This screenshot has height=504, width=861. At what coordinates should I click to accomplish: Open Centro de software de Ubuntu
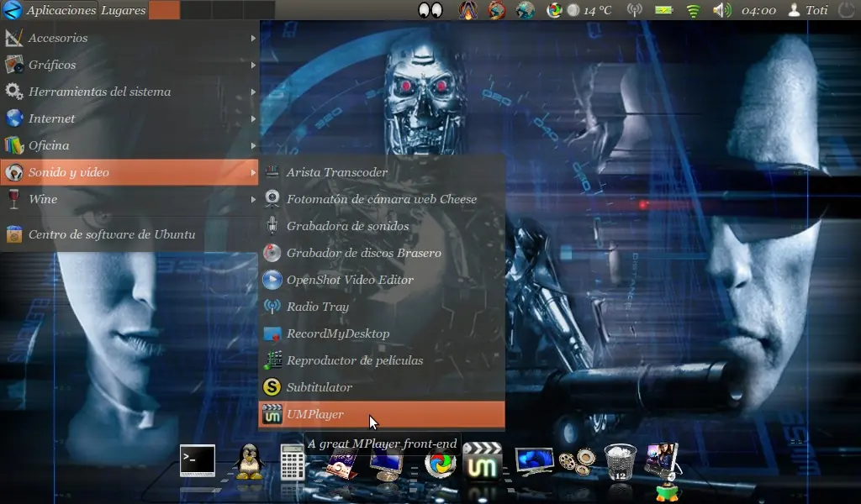(129, 234)
